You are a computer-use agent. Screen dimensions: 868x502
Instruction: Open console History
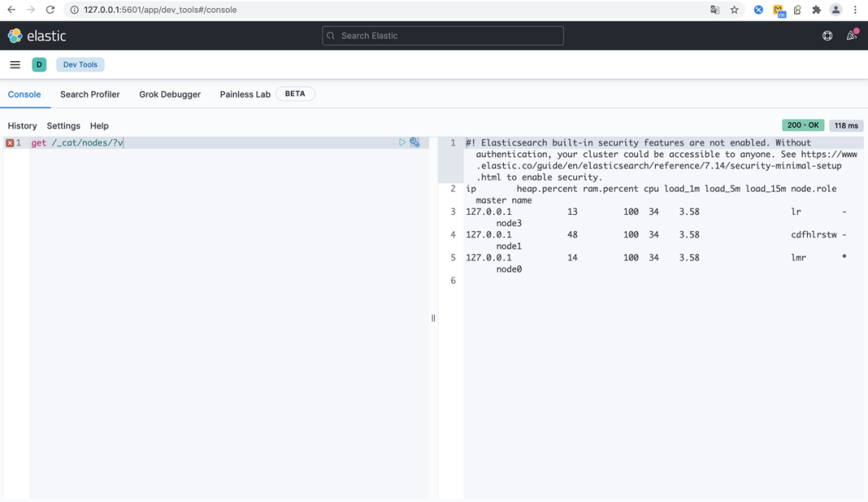(23, 125)
